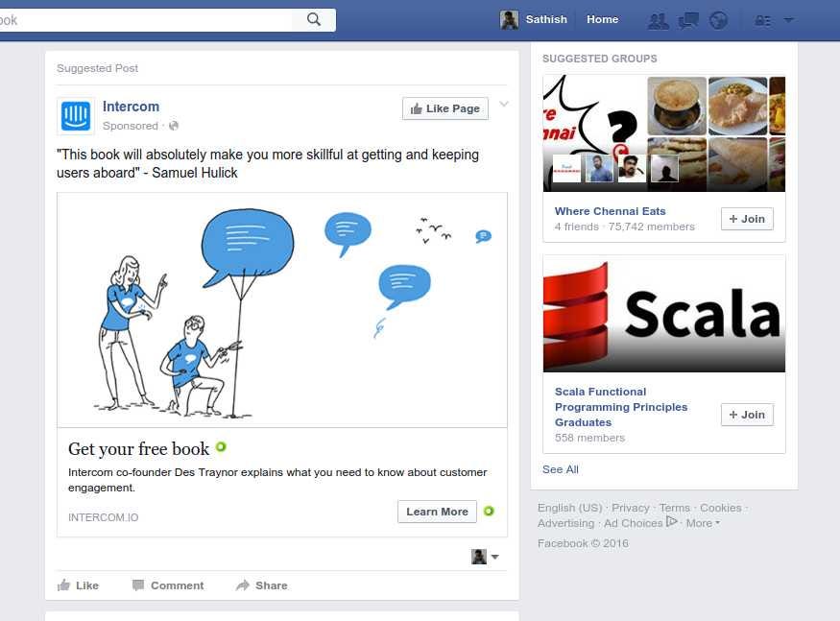Open the Where Chennai Eats group link
Viewport: 840px width, 621px height.
tap(611, 212)
